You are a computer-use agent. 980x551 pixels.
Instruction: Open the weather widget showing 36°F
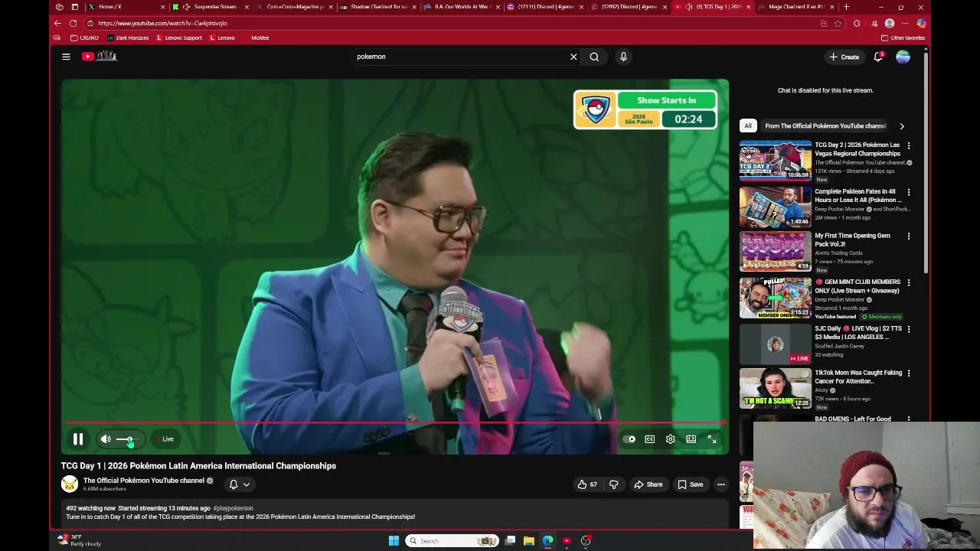pyautogui.click(x=80, y=540)
